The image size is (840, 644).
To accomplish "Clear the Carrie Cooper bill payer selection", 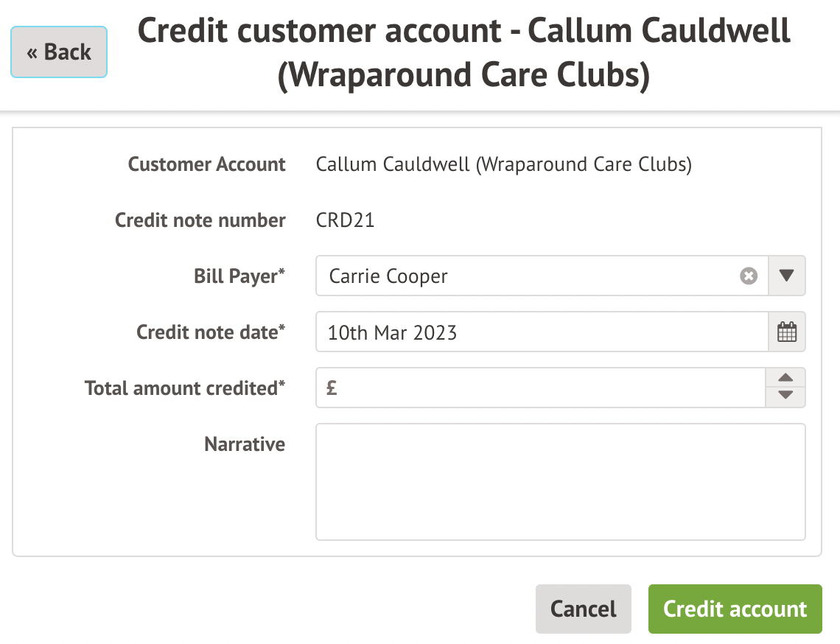I will pyautogui.click(x=749, y=276).
